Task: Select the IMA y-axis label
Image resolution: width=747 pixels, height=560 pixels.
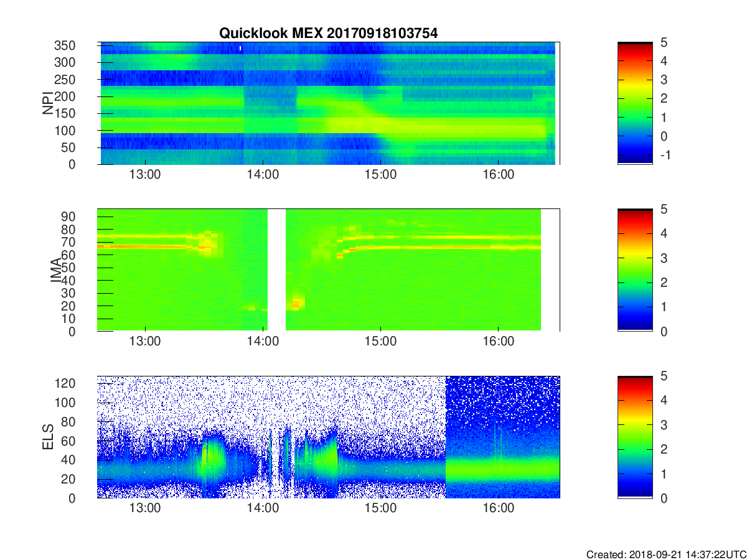Action: point(56,270)
